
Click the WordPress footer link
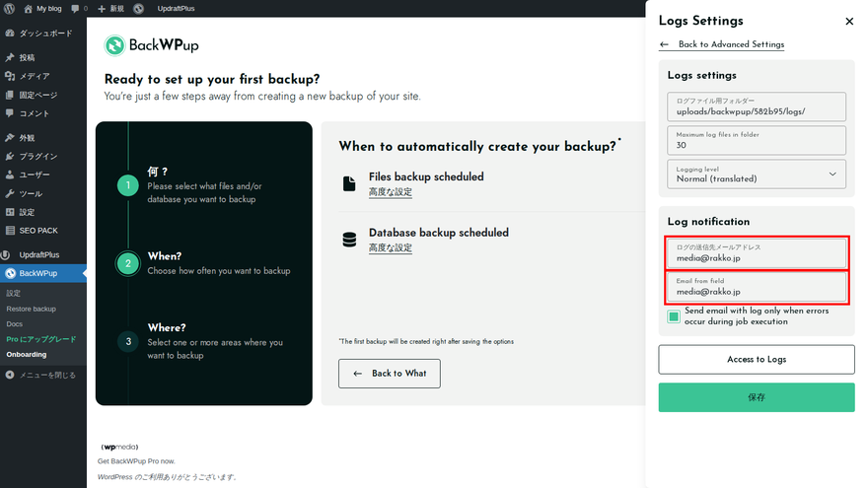tap(114, 477)
